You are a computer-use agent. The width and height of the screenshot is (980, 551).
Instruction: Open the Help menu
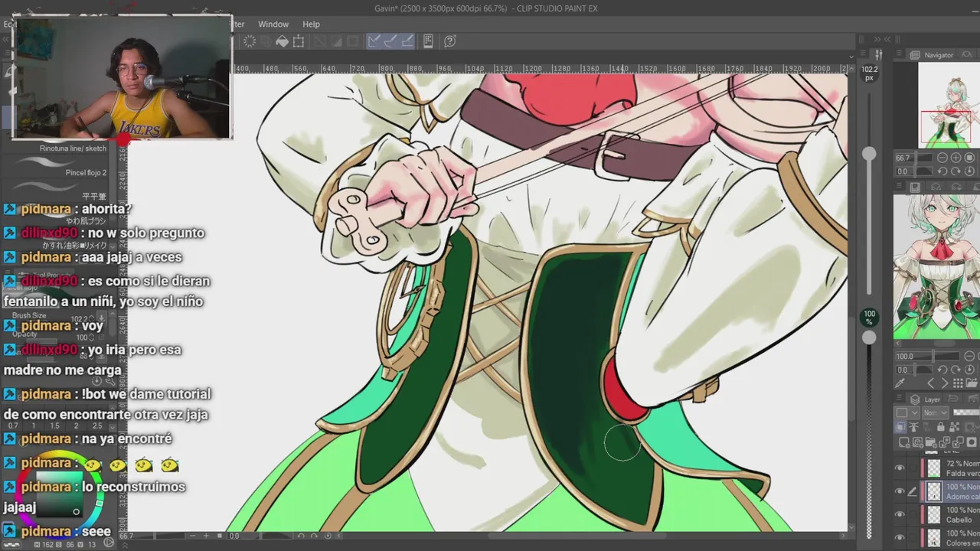[x=311, y=24]
